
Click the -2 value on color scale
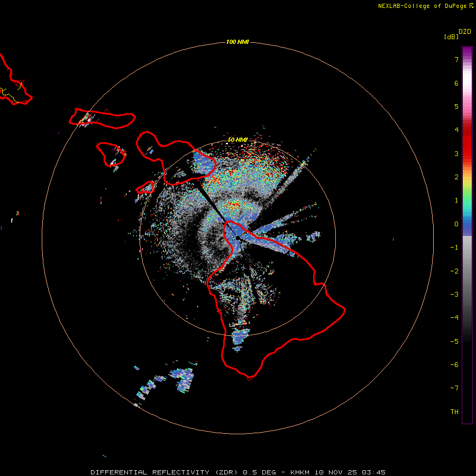(x=454, y=271)
